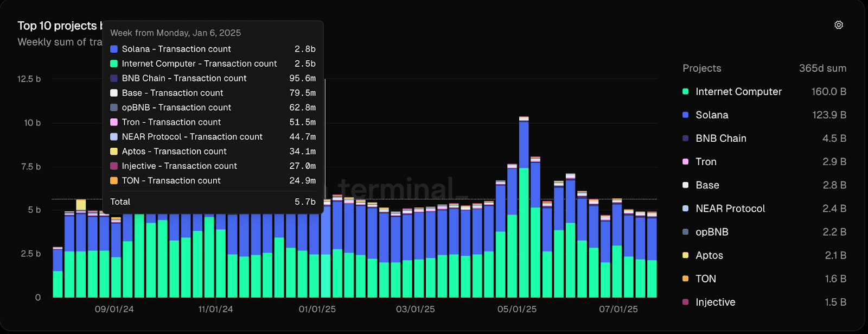Click the opBNB gray legend marker
Image resolution: width=868 pixels, height=334 pixels.
[685, 232]
